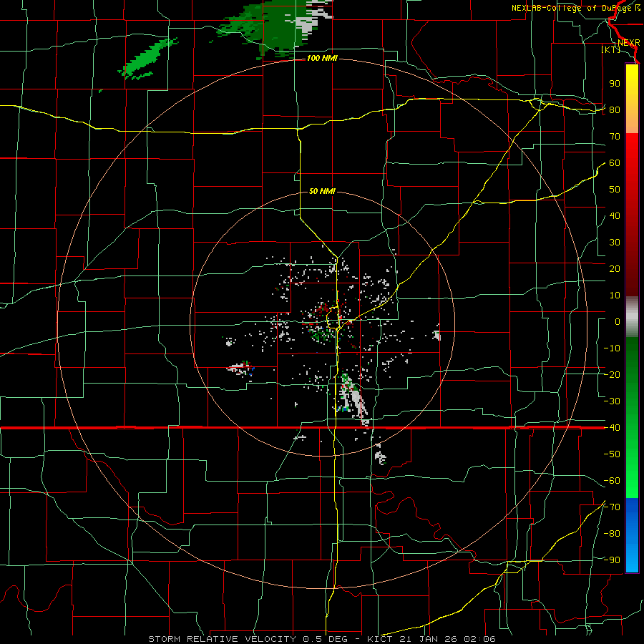
Task: Click the positive 20 legend value
Action: pos(615,269)
